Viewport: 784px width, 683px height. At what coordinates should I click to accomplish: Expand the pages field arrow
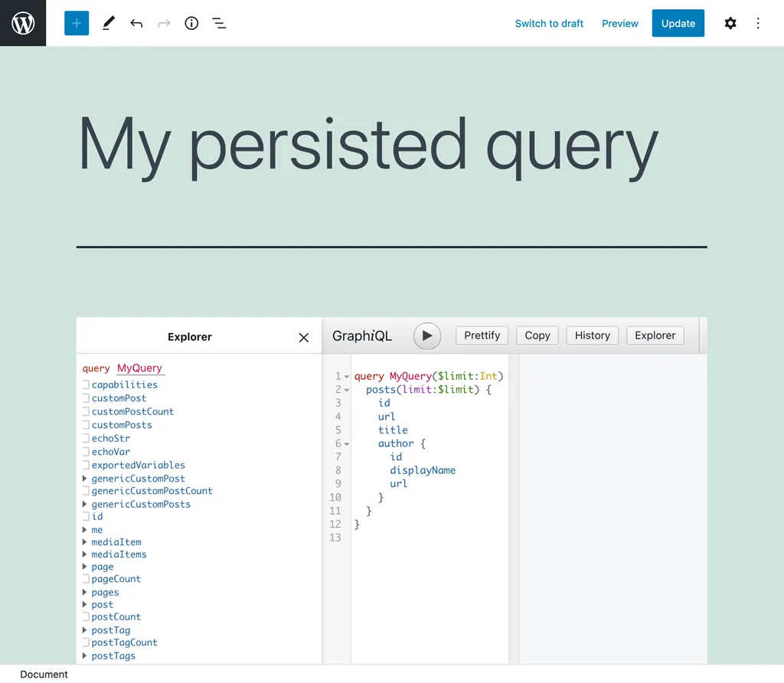(x=84, y=592)
